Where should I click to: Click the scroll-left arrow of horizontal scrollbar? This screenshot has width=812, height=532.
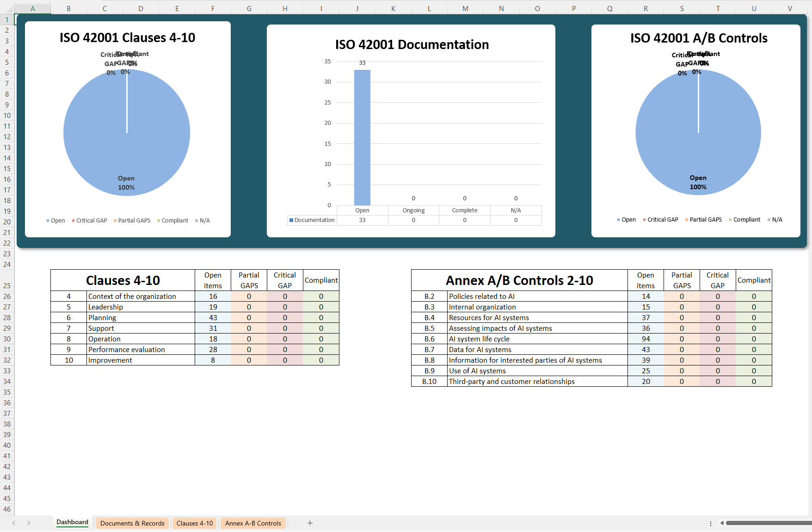pyautogui.click(x=721, y=523)
